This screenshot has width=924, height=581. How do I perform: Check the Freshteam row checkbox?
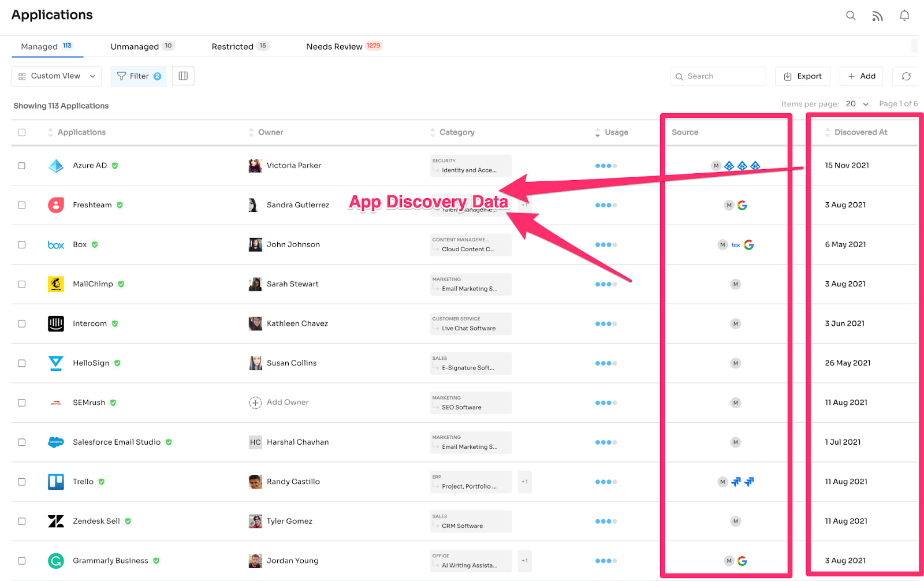point(22,205)
